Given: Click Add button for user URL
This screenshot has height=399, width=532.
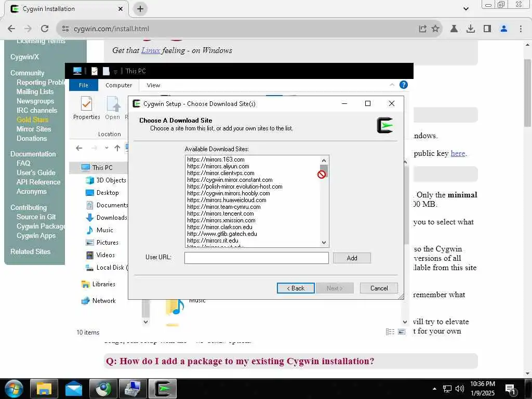Looking at the screenshot, I should 352,258.
